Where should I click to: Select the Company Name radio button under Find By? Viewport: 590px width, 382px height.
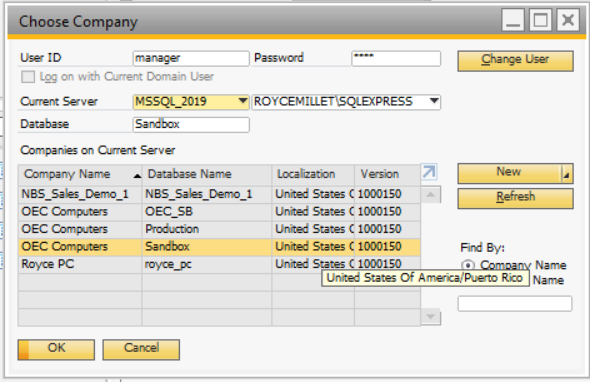[468, 265]
